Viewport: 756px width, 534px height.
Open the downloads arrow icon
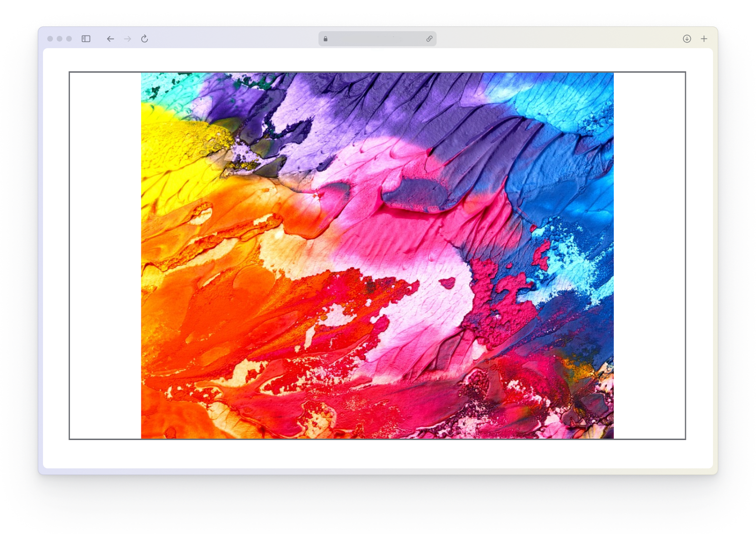(687, 39)
